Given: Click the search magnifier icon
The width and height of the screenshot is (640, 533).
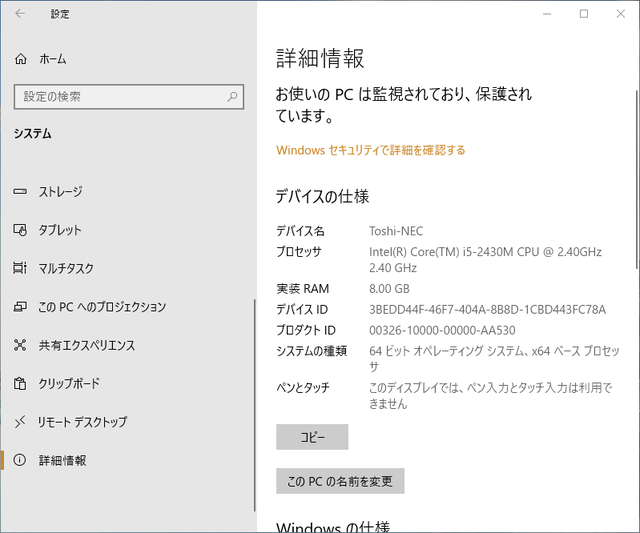Looking at the screenshot, I should (232, 97).
